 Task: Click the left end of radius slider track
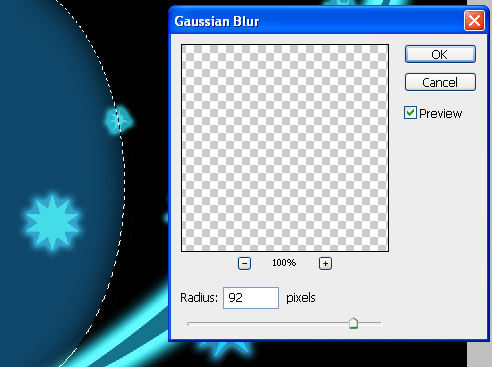tap(189, 324)
